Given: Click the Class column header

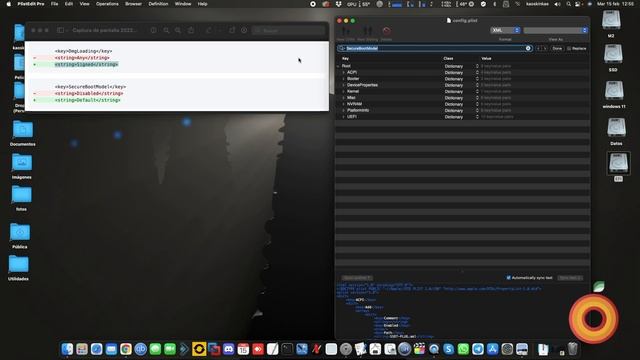Looking at the screenshot, I should tap(448, 58).
